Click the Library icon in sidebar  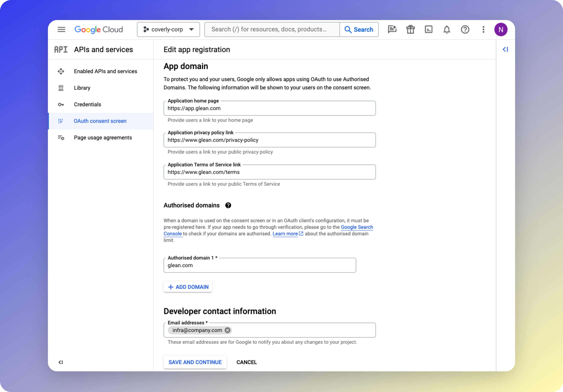click(x=61, y=88)
